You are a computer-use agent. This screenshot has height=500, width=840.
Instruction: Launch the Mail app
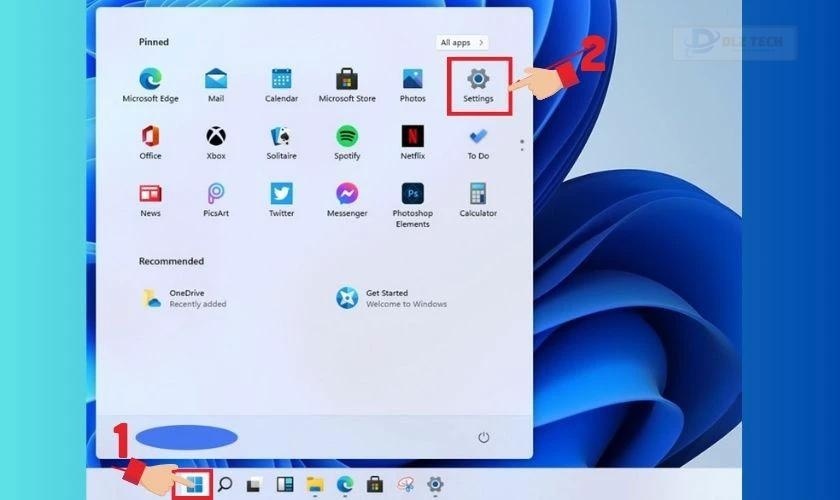pyautogui.click(x=216, y=79)
